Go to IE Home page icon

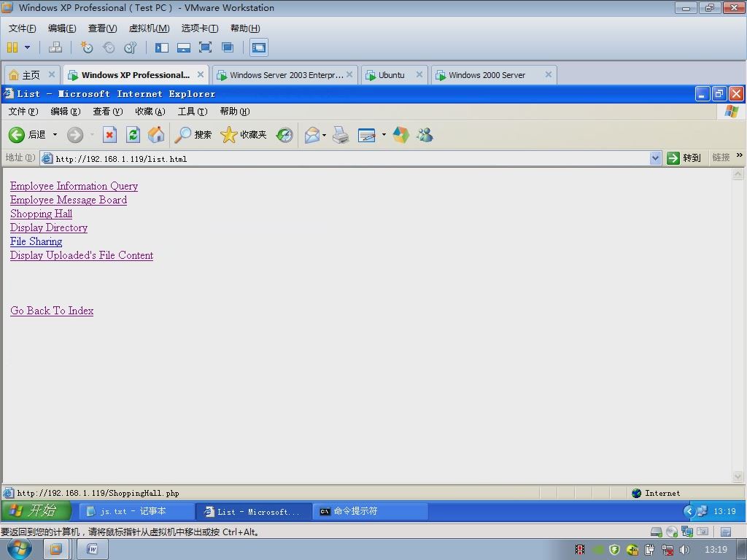click(x=156, y=135)
